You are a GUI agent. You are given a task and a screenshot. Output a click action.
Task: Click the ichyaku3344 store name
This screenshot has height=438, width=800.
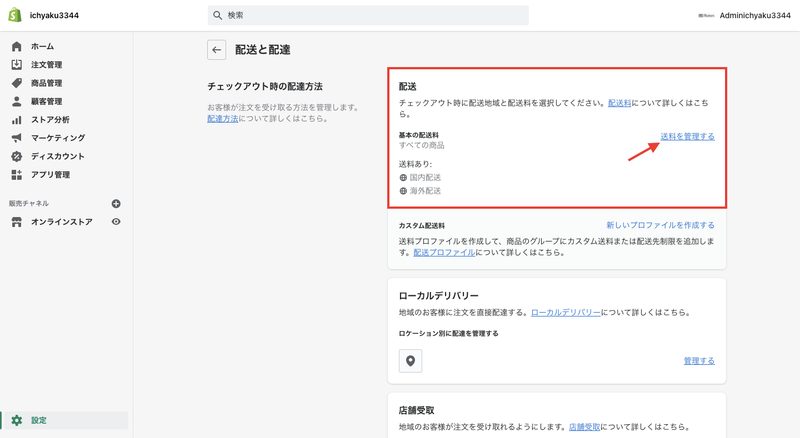(x=54, y=15)
